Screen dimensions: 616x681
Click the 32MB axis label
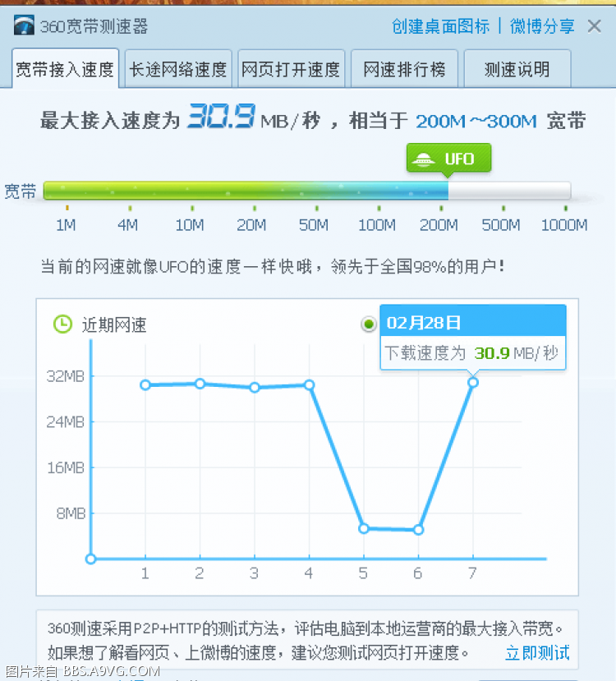pyautogui.click(x=66, y=376)
